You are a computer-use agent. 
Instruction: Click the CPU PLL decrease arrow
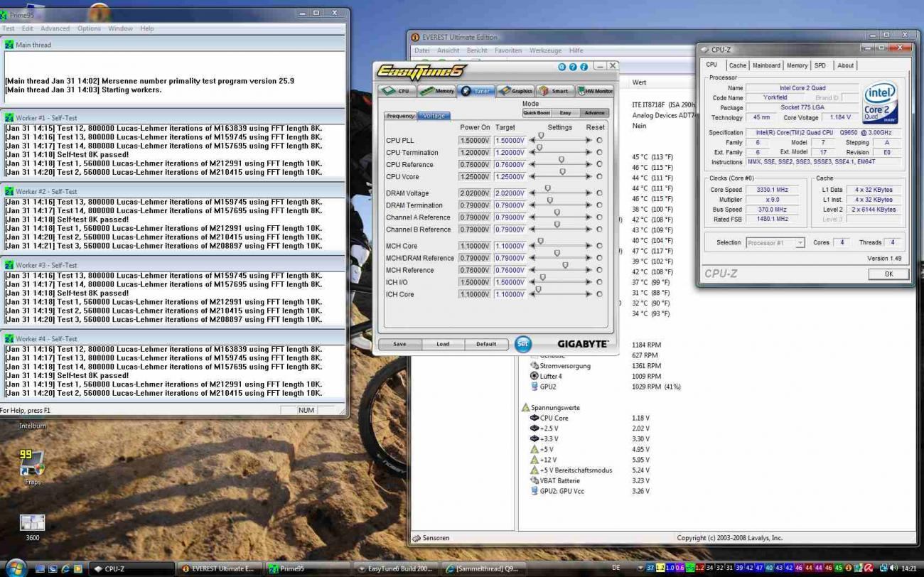[532, 141]
